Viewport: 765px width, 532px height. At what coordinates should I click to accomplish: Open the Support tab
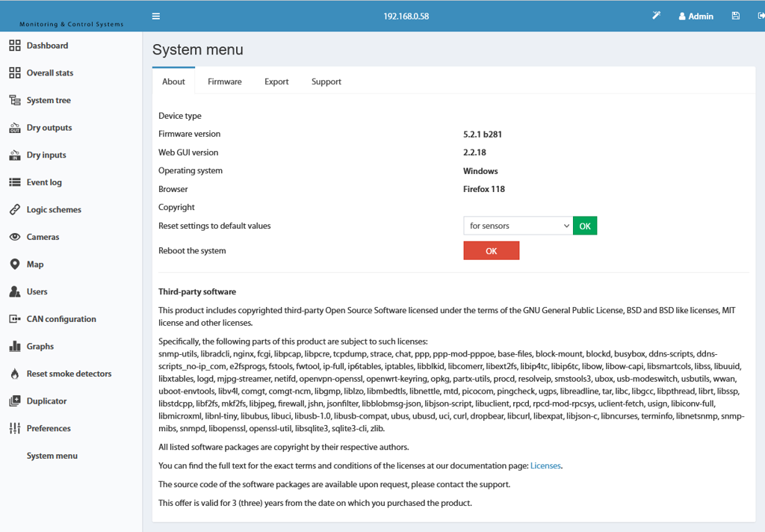point(326,81)
